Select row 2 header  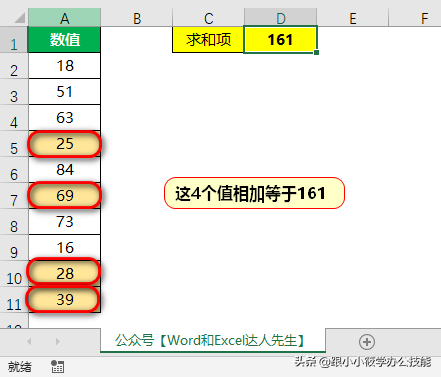pyautogui.click(x=14, y=66)
